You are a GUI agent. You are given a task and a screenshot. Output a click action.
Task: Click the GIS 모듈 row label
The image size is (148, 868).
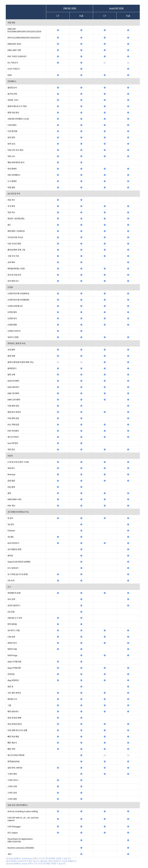(x=11, y=612)
